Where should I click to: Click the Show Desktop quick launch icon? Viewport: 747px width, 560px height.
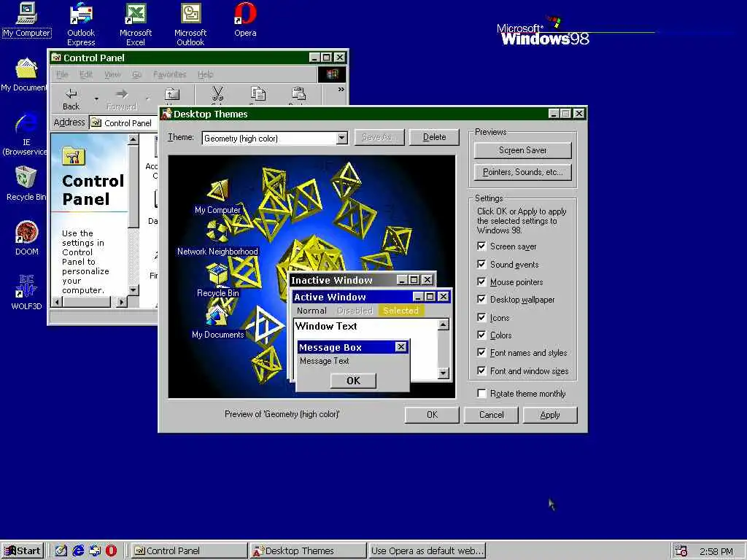61,551
